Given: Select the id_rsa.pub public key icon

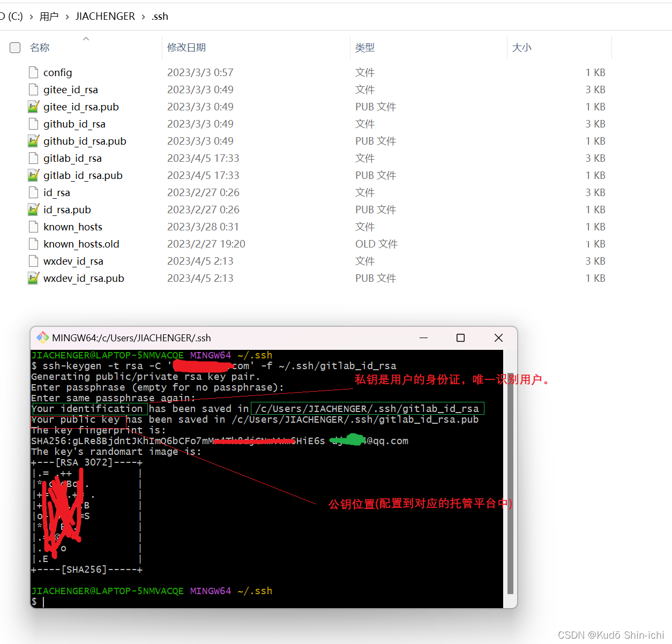Looking at the screenshot, I should pos(33,209).
